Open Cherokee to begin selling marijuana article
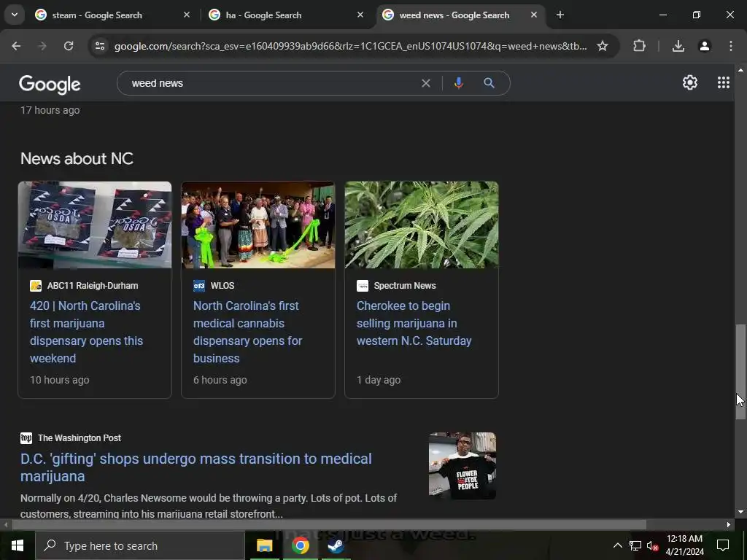Image resolution: width=747 pixels, height=560 pixels. [x=414, y=323]
